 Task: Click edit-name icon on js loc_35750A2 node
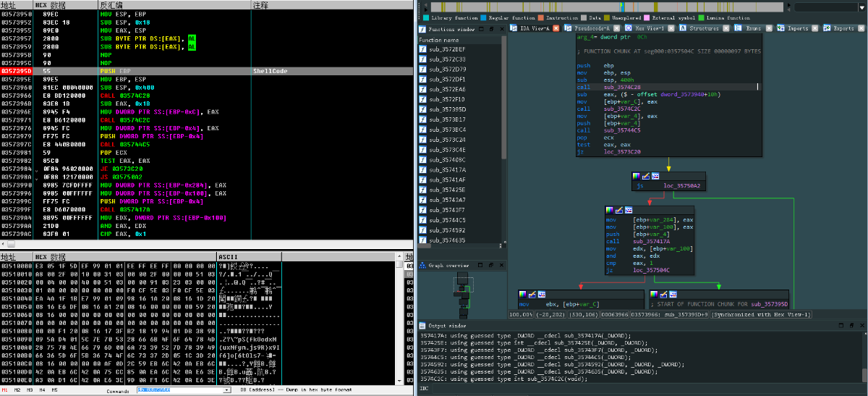pyautogui.click(x=646, y=176)
